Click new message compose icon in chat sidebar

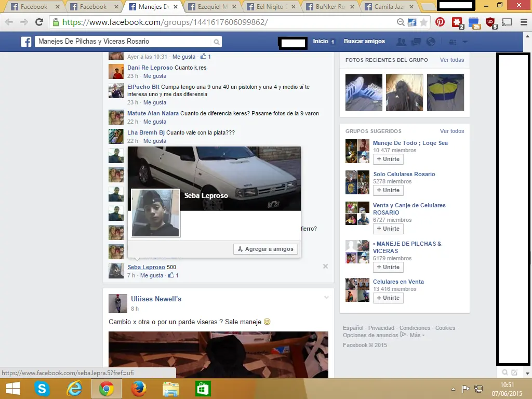pos(514,373)
